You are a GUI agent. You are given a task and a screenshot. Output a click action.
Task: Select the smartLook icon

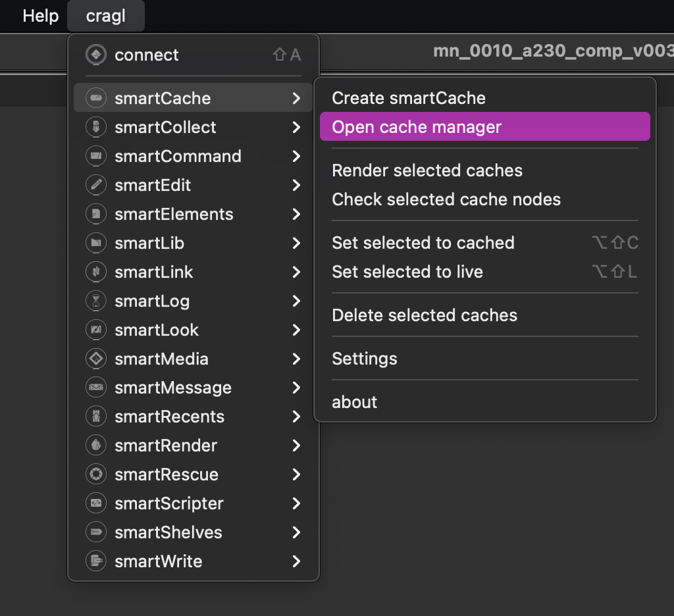coord(96,330)
